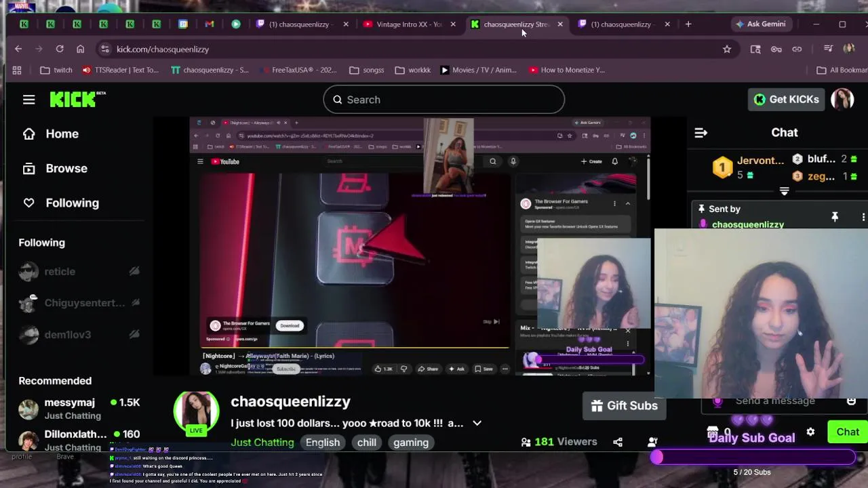Share the stream via share icon
Screen dimensions: 868x488
618,442
